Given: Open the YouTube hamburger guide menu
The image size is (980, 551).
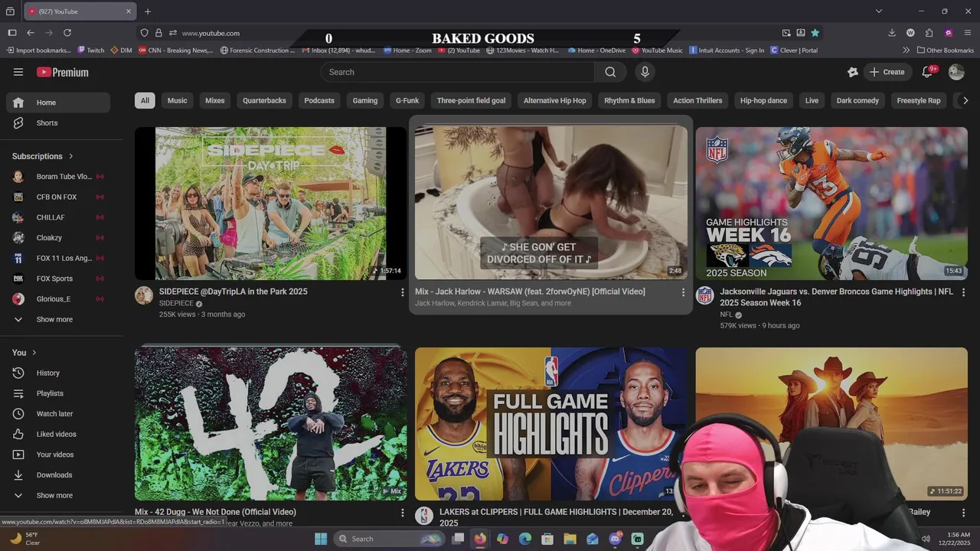Looking at the screenshot, I should [18, 72].
